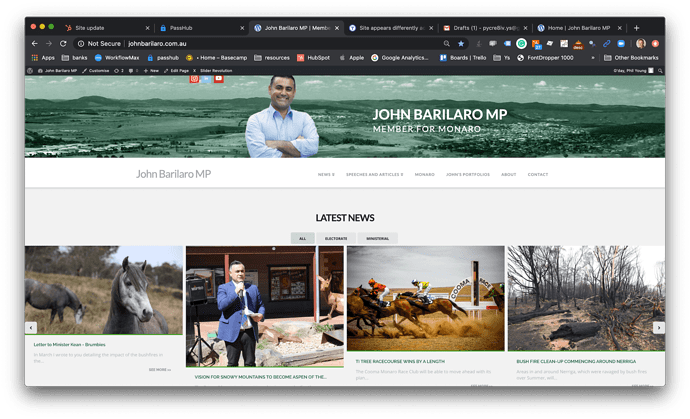Open the resources bookmark folder
The height and width of the screenshot is (419, 690).
tap(272, 58)
